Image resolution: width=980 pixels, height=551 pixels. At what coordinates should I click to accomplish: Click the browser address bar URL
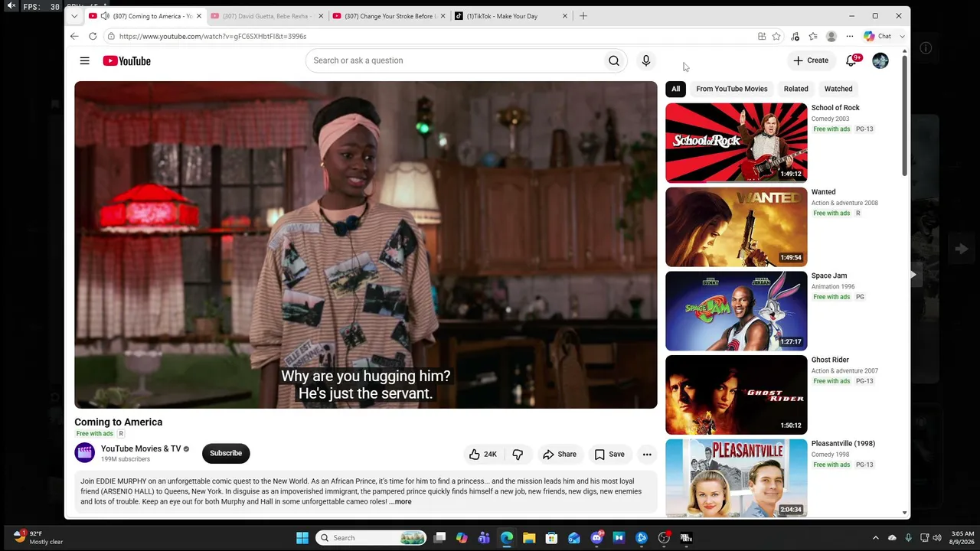(213, 36)
